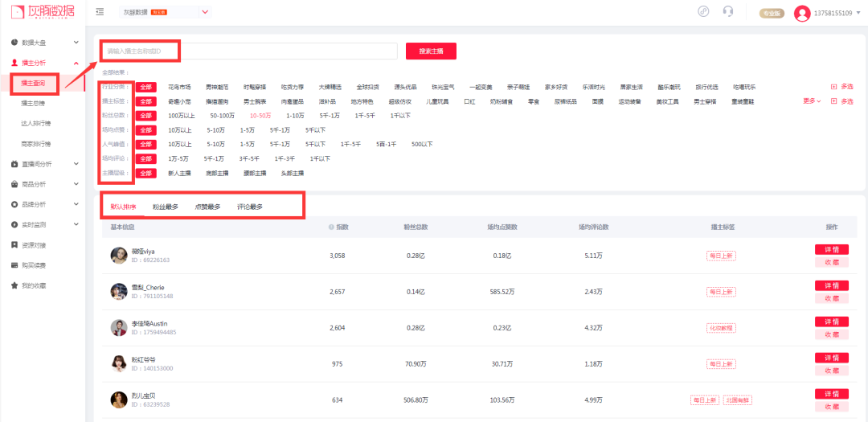Open 购买续费 in the sidebar
The width and height of the screenshot is (868, 422).
coord(34,265)
